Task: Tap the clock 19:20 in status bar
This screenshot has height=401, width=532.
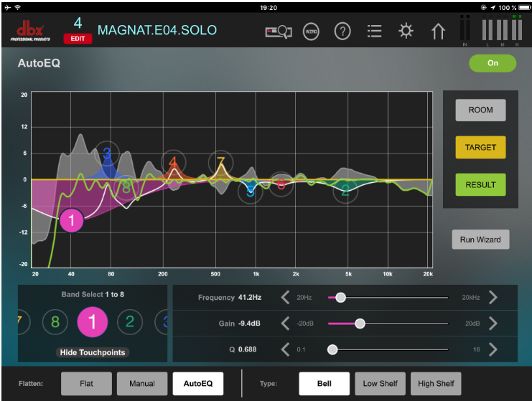Action: [x=269, y=7]
